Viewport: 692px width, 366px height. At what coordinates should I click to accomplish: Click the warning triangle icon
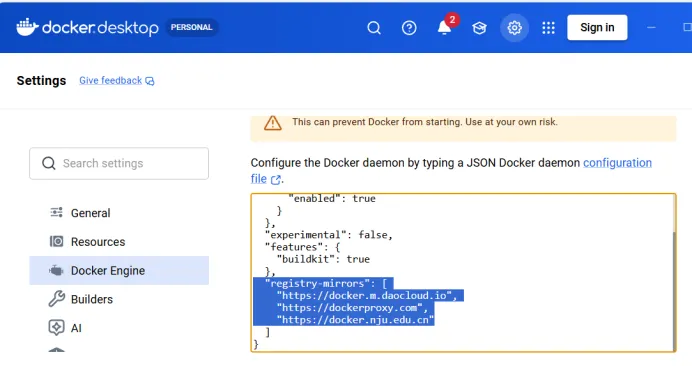click(x=273, y=123)
